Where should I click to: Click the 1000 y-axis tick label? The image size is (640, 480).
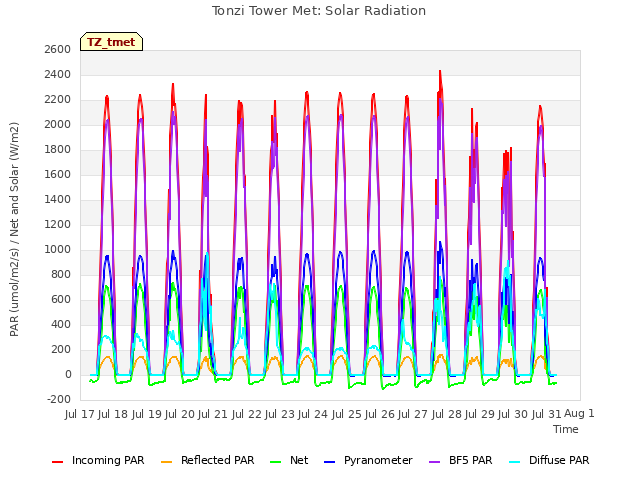pos(58,249)
